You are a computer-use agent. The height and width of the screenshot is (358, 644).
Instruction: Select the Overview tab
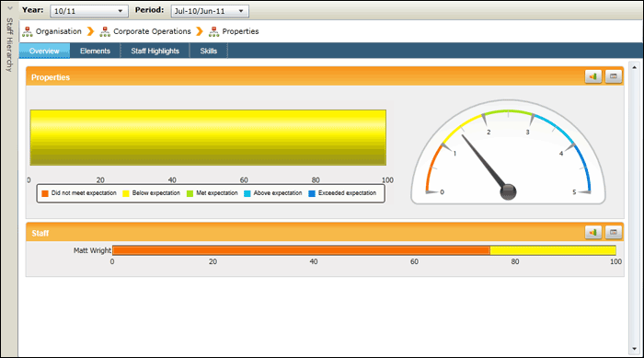point(44,51)
